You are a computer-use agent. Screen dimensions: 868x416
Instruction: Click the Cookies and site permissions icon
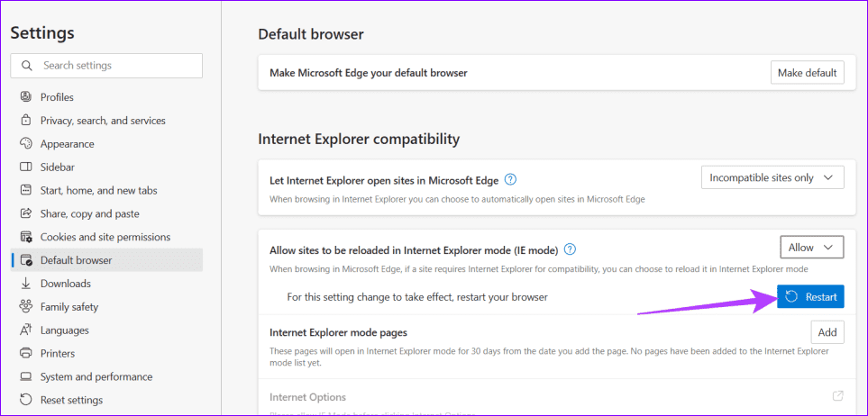point(25,237)
